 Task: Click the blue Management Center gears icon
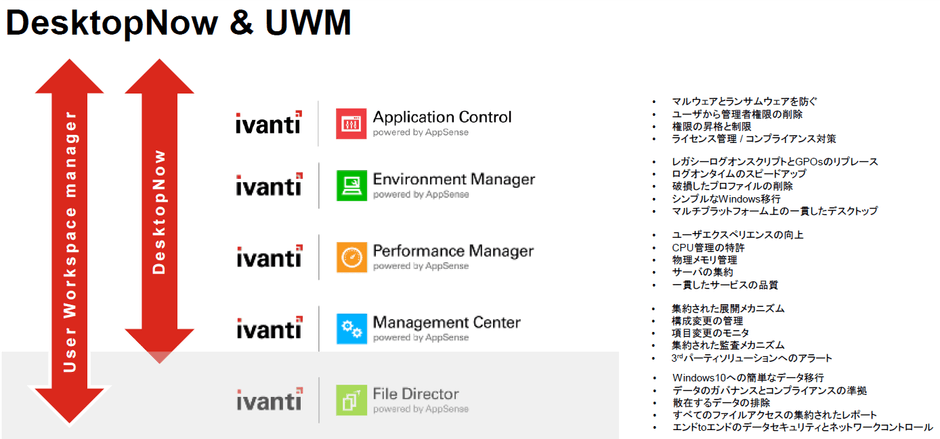point(350,328)
